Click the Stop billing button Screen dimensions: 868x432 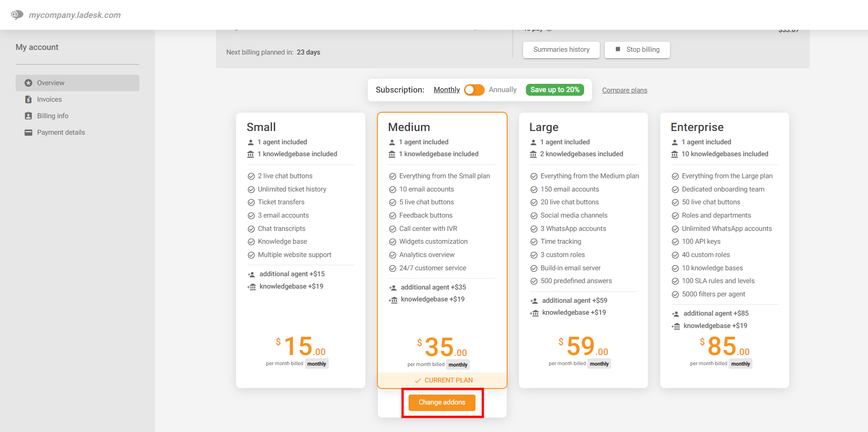[x=637, y=49]
